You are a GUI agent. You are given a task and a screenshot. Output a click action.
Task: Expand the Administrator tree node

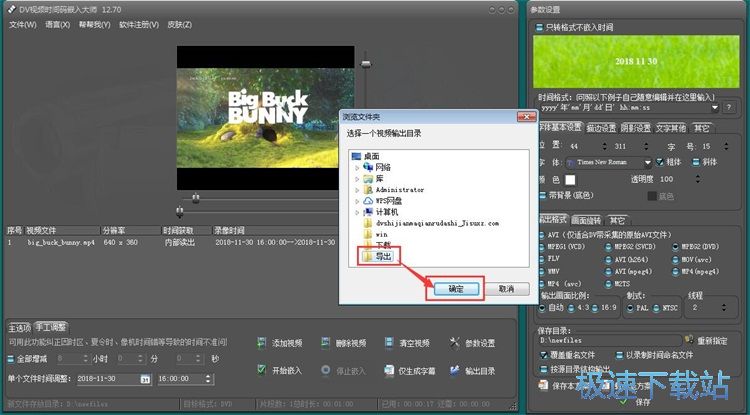(357, 190)
